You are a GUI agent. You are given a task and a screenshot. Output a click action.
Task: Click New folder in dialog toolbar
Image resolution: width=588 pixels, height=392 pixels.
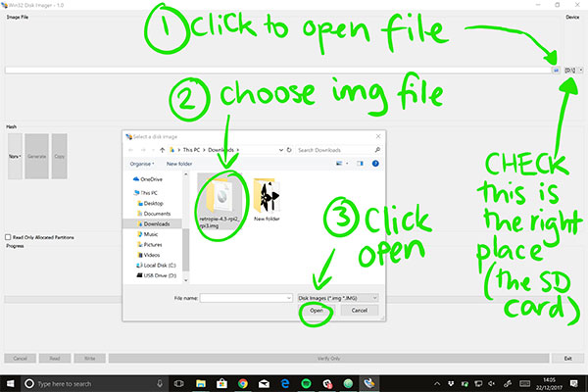(178, 164)
